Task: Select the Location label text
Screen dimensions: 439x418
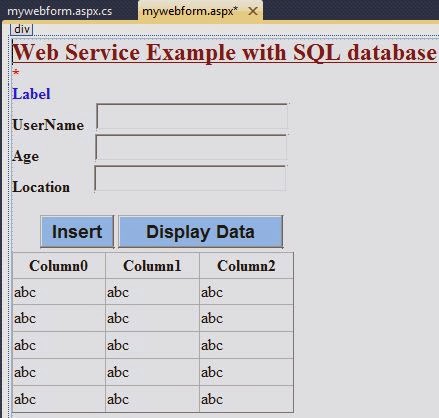Action: (41, 187)
